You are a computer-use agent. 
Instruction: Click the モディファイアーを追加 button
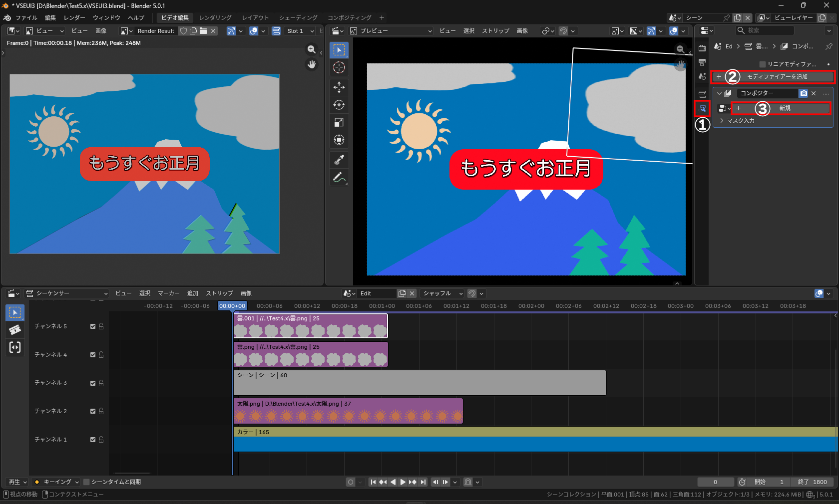[773, 77]
